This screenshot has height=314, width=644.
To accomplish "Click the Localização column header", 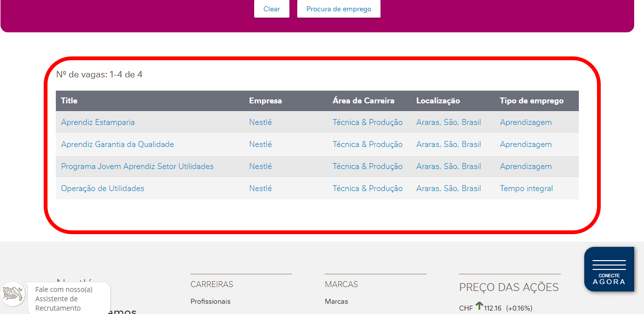I will tap(438, 101).
